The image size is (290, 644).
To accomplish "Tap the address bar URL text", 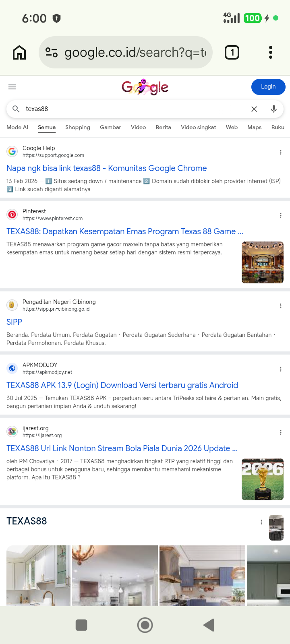I will click(135, 52).
